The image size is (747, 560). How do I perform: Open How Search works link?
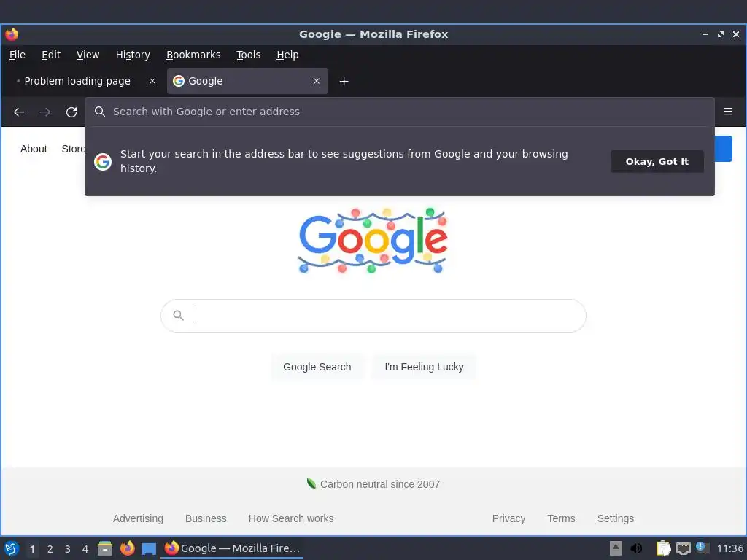pyautogui.click(x=291, y=518)
